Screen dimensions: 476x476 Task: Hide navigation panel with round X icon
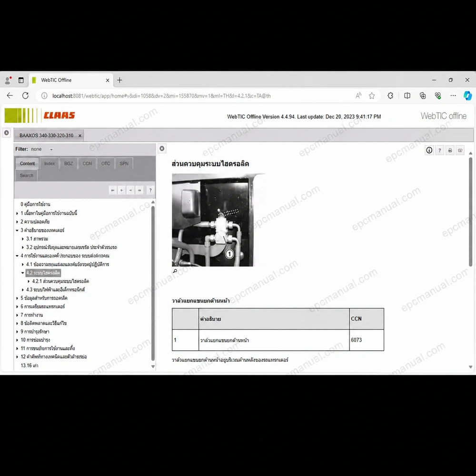162,149
